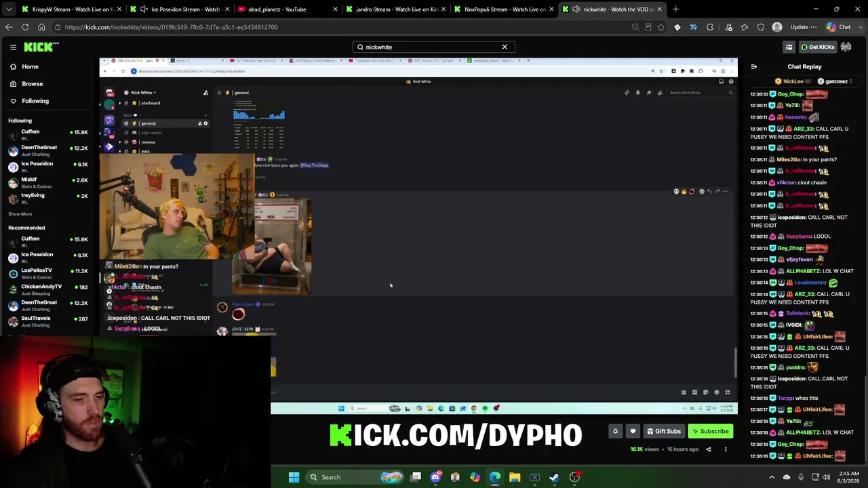
Task: Show hidden system tray icons
Action: (x=772, y=477)
